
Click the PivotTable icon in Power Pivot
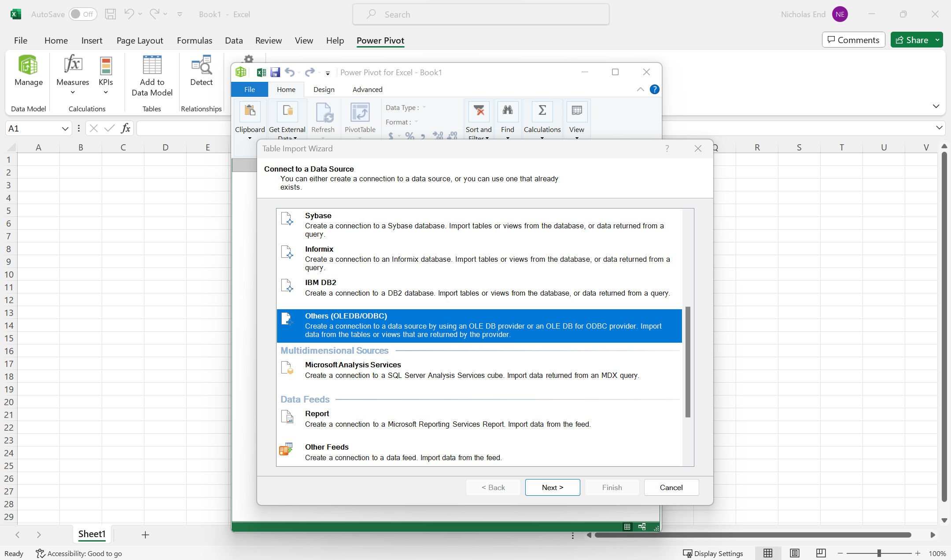(360, 113)
